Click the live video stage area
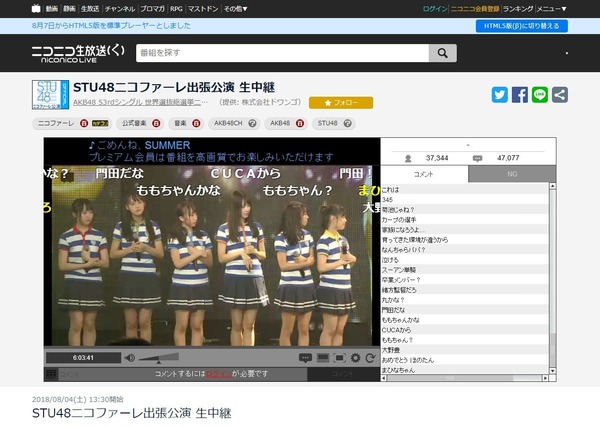Screen dimensions: 600x426 pos(212,255)
